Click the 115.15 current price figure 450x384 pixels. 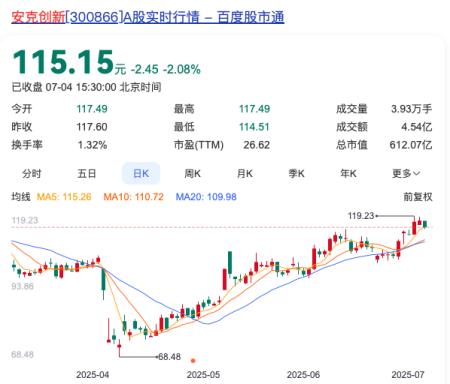[x=63, y=62]
